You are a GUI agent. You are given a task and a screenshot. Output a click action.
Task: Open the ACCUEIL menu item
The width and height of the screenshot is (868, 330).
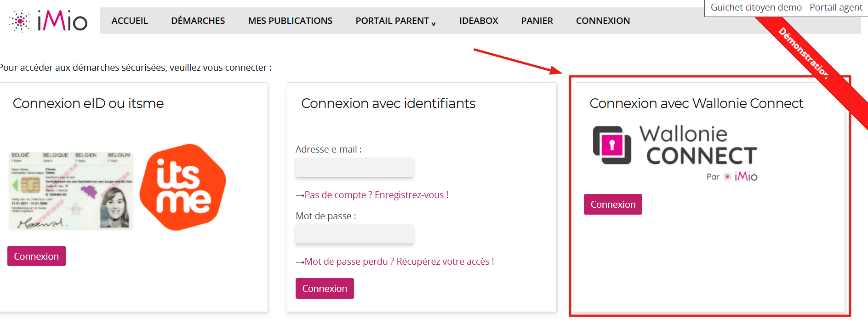(130, 21)
